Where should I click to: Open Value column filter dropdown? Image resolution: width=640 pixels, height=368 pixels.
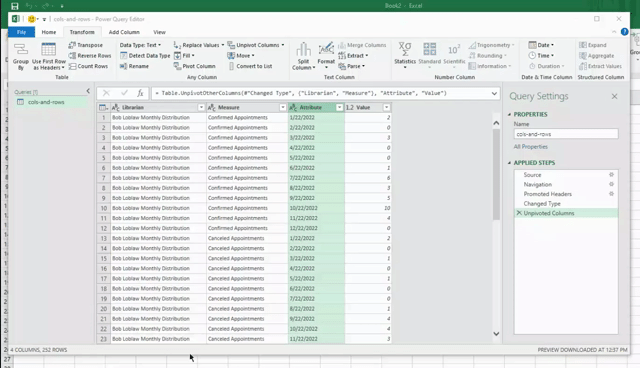(386, 107)
